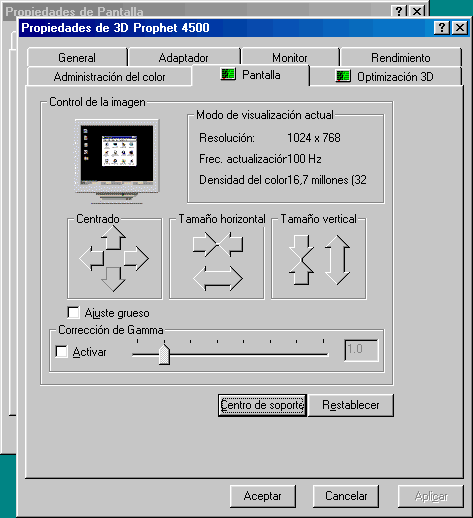Shift image right using Centrado right arrow
The image size is (473, 518).
[136, 258]
